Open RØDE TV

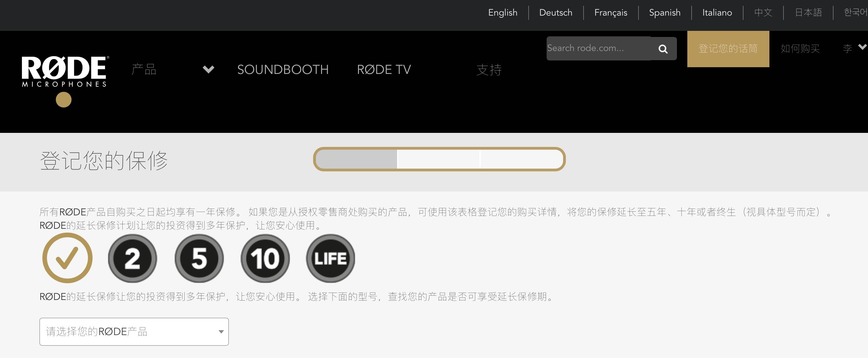click(384, 69)
